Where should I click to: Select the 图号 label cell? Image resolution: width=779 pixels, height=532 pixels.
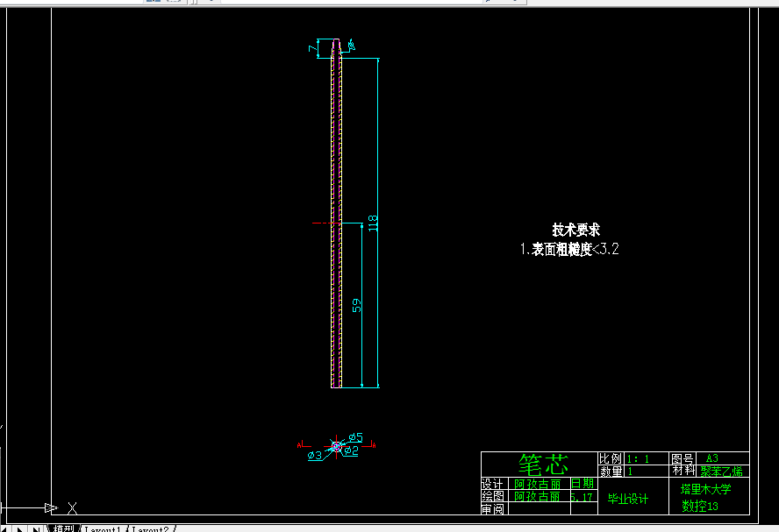683,458
